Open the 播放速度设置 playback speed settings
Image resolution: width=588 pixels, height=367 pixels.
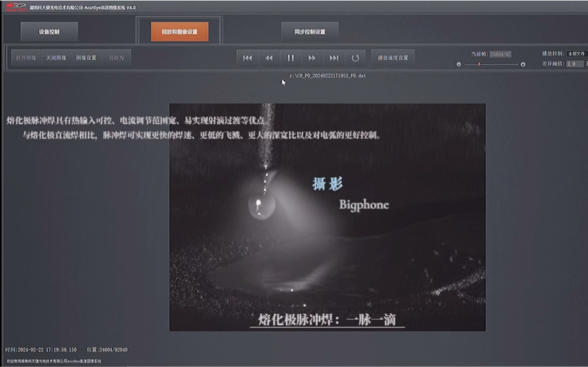point(393,57)
